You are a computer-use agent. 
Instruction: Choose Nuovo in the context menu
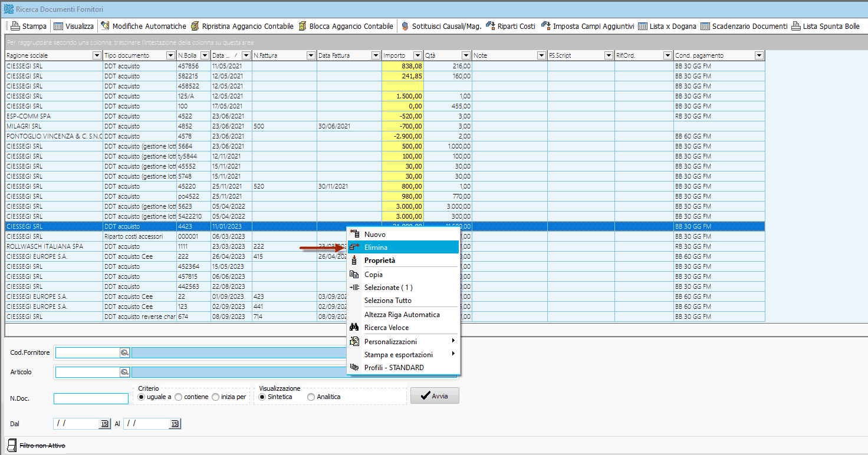[403, 234]
